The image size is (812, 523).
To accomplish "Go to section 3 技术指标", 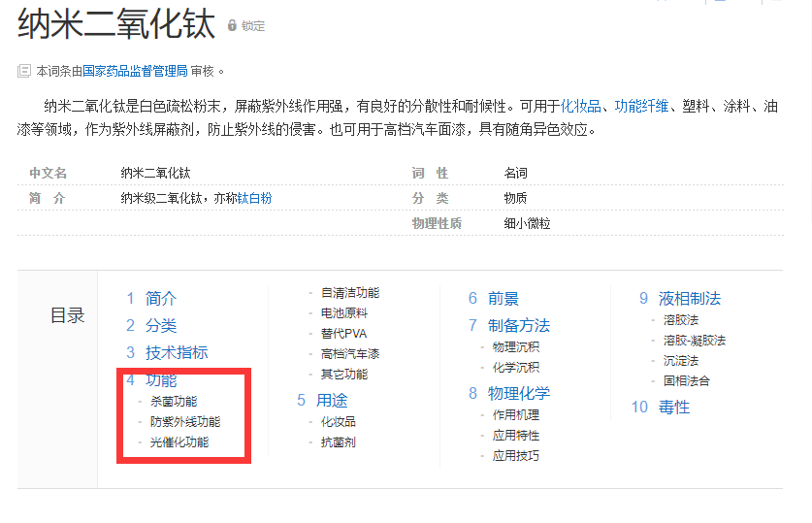I will pos(177,352).
